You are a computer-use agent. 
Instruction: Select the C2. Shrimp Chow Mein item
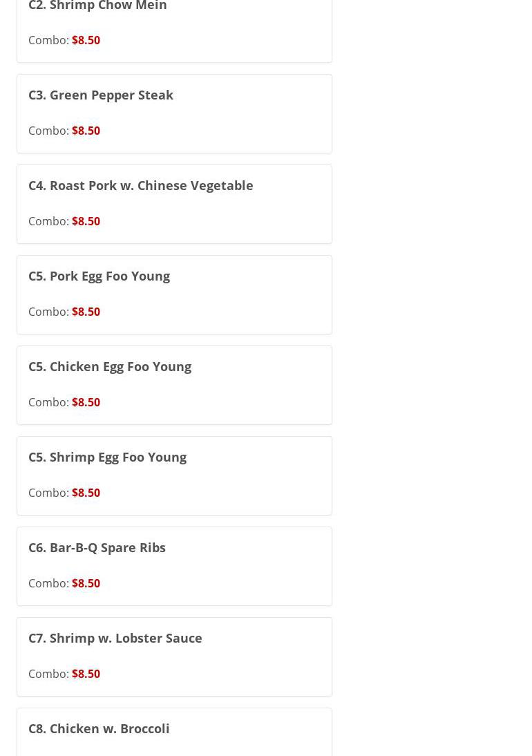[x=97, y=6]
